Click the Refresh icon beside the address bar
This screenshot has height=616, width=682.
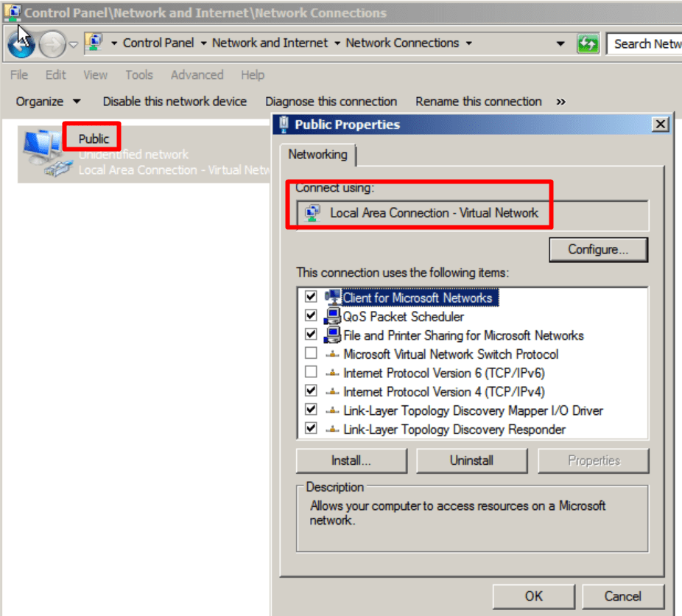pyautogui.click(x=588, y=43)
